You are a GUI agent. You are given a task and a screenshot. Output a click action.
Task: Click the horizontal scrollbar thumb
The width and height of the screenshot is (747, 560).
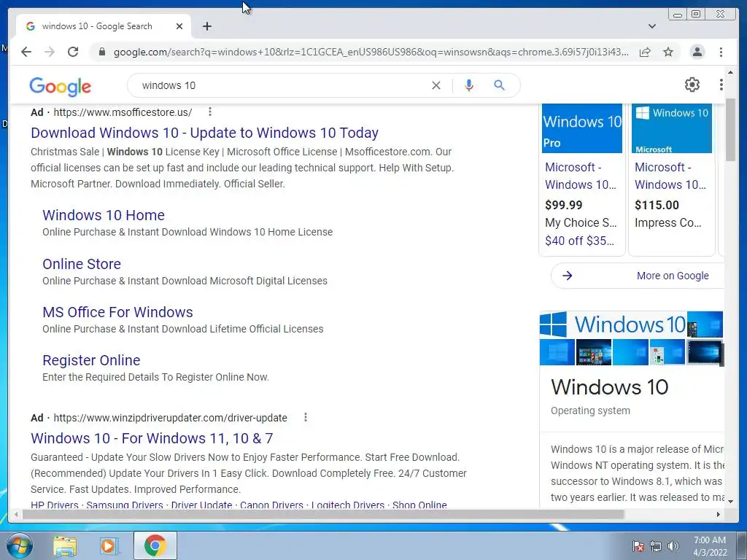(x=323, y=514)
